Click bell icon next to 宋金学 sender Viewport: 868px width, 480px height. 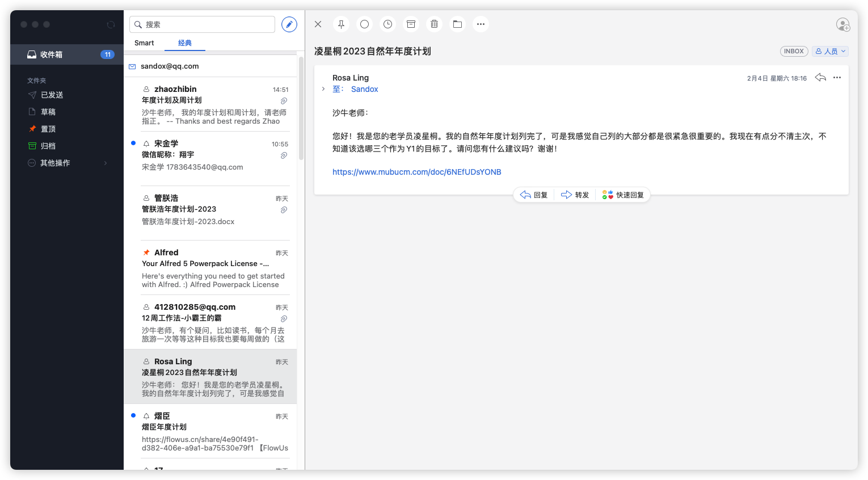(x=146, y=144)
